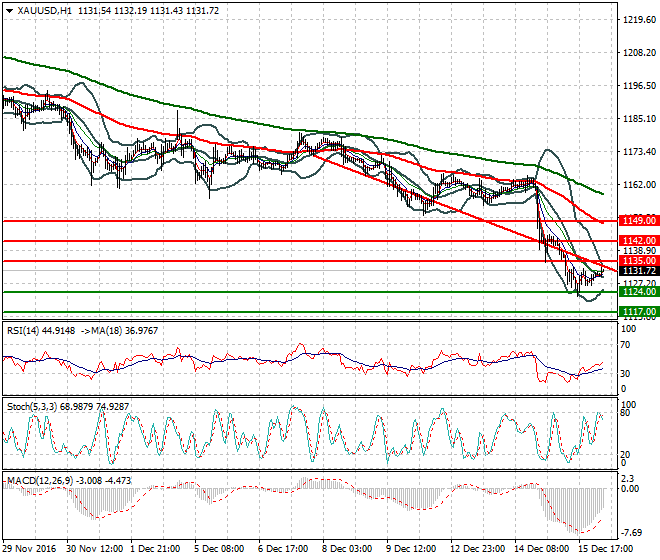This screenshot has height=560, width=660.
Task: Click the 1 Dec 21:00 time axis label
Action: 155,549
